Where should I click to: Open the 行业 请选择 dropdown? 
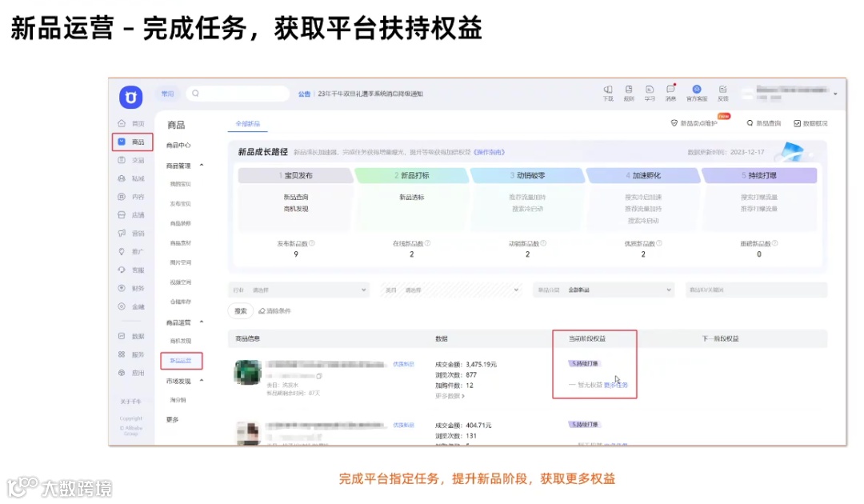click(298, 290)
